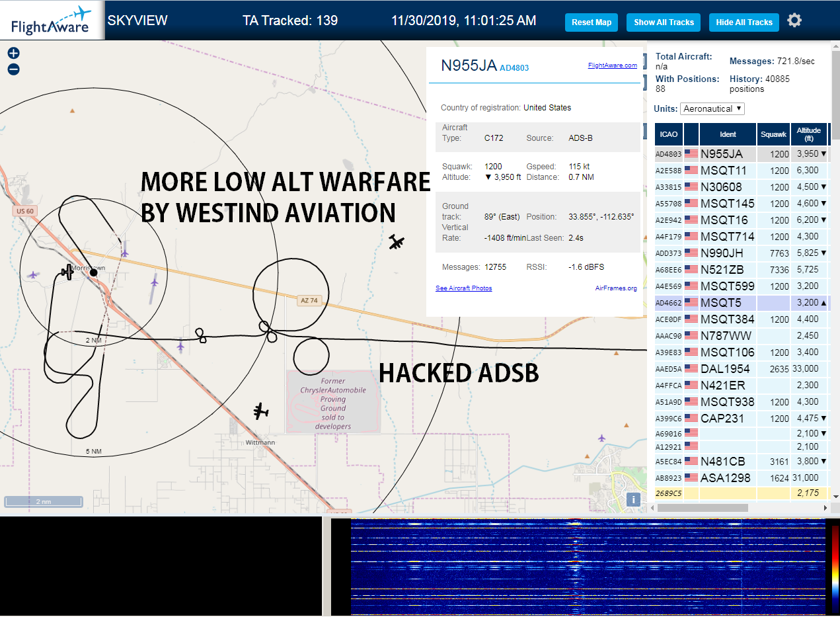The height and width of the screenshot is (617, 840).
Task: Select the yellow 2689C5 aircraft row
Action: tap(741, 493)
